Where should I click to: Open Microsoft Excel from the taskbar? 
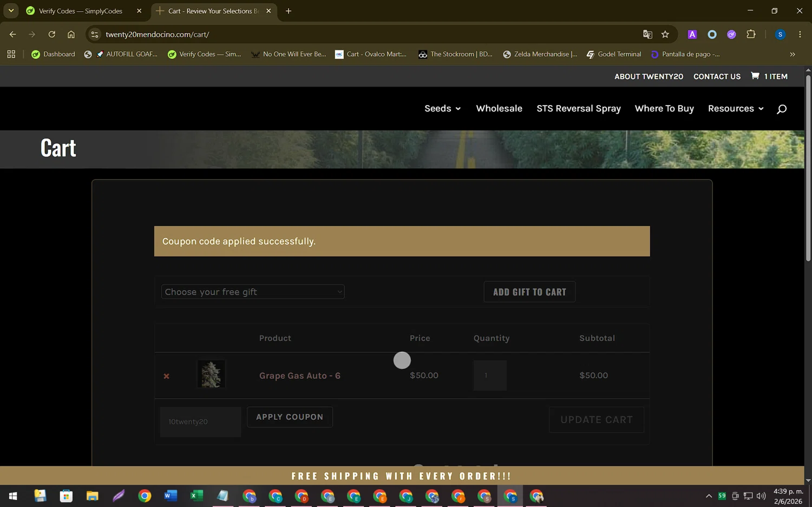pos(197,496)
